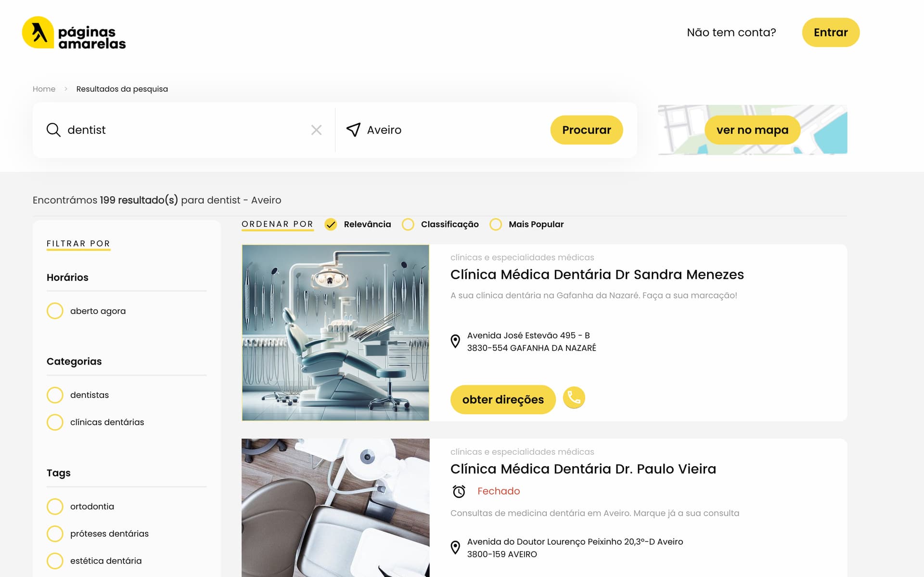Viewport: 924px width, 577px height.
Task: Go to the Home breadcrumb link
Action: [44, 89]
